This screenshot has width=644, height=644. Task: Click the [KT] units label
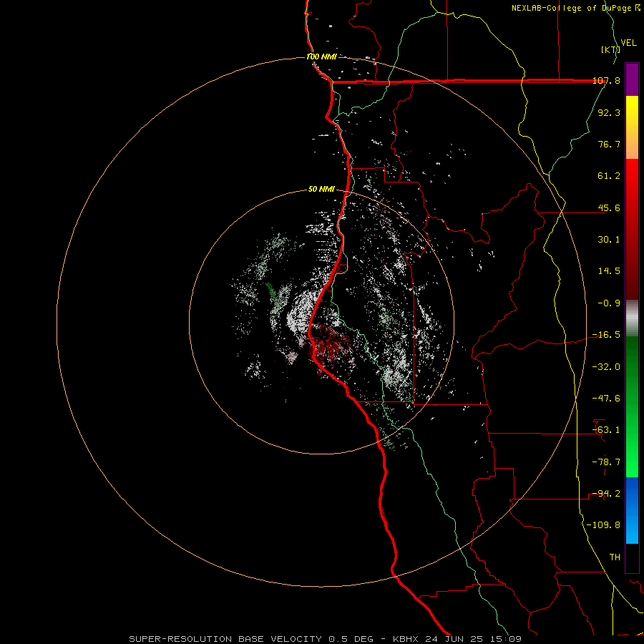(611, 49)
